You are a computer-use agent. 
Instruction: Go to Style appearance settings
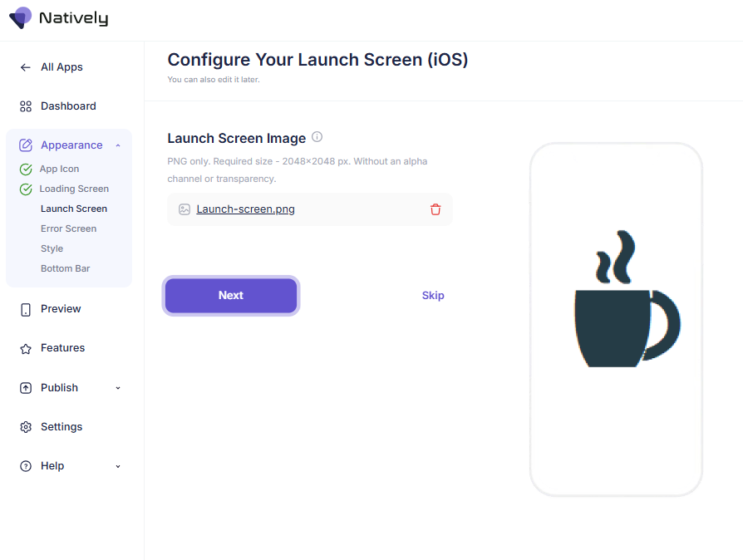[x=52, y=248]
